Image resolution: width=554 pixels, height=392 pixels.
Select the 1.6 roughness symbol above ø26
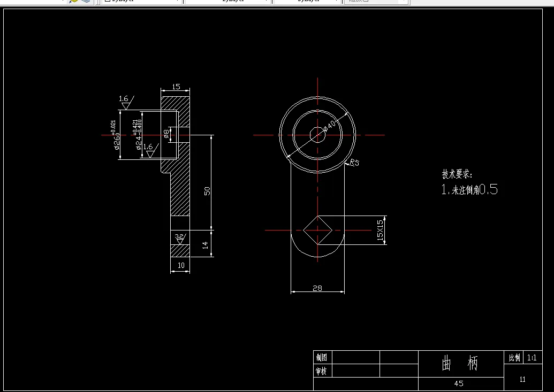[x=126, y=102]
